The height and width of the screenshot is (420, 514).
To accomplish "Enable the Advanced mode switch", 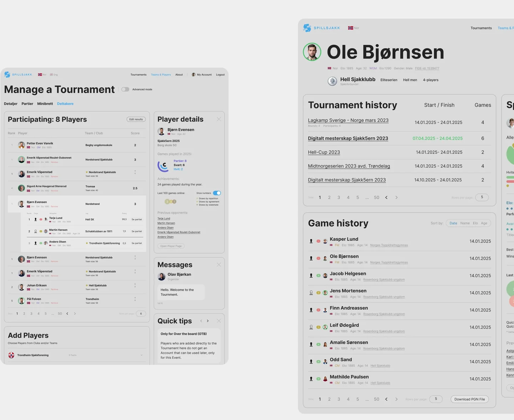I will [125, 89].
